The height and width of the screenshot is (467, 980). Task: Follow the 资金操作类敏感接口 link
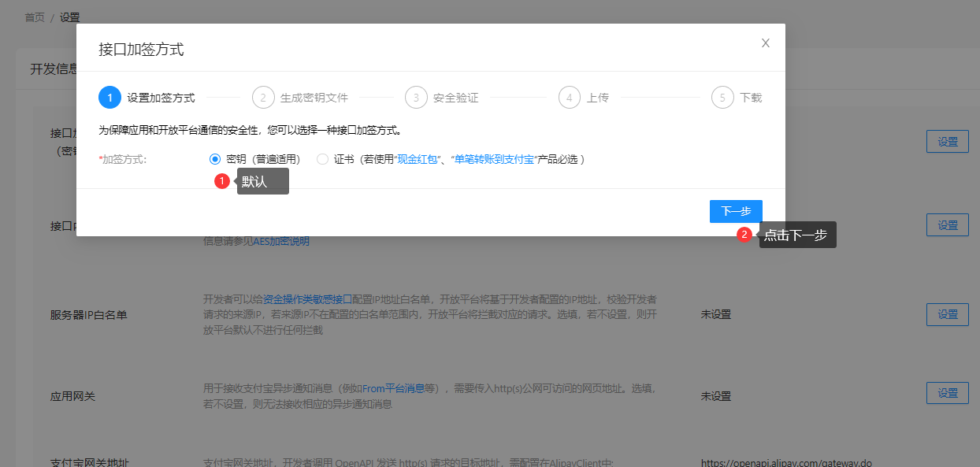[307, 299]
